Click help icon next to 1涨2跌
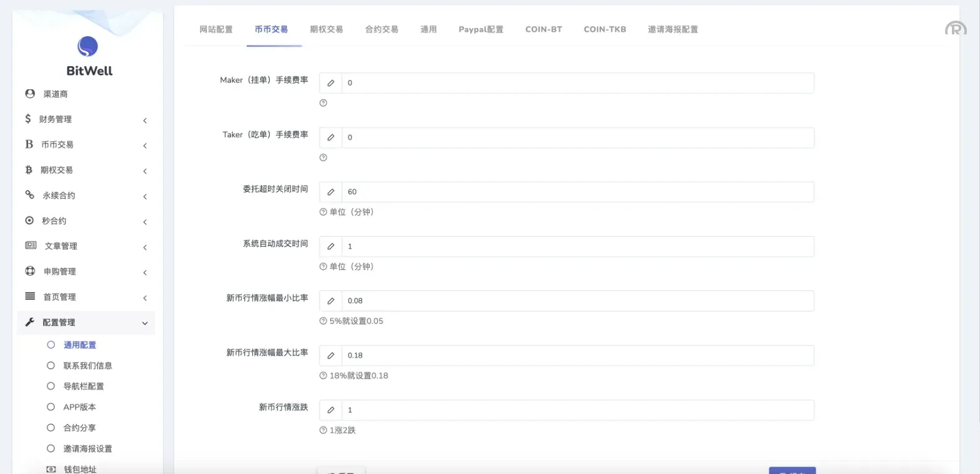 coord(324,430)
